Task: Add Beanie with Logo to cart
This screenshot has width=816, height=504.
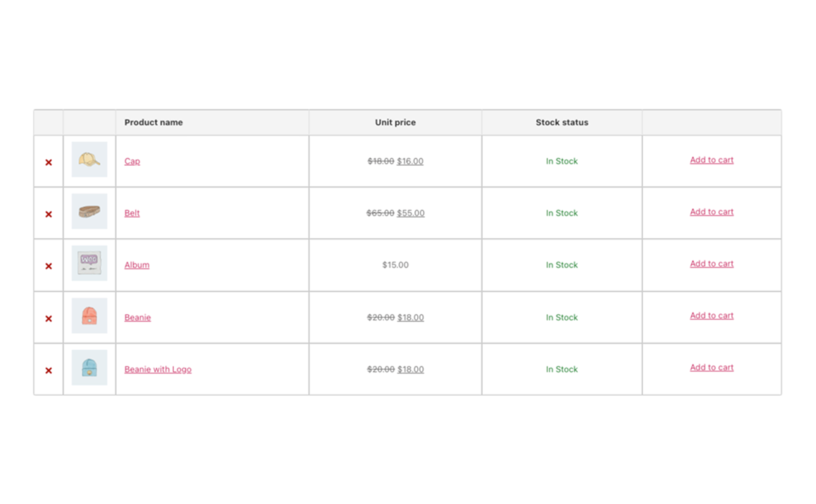Action: pyautogui.click(x=712, y=367)
